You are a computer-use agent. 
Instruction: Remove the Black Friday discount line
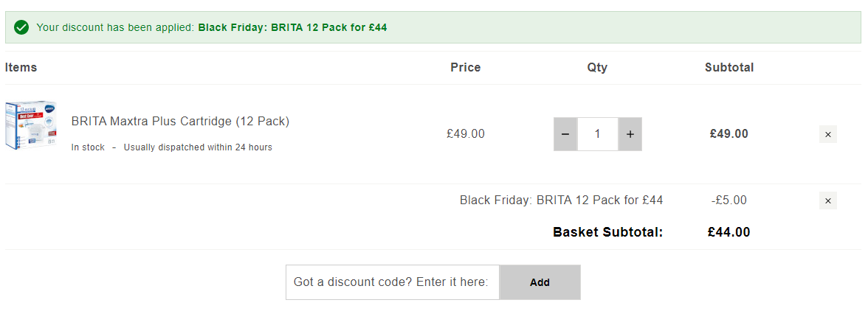(x=828, y=200)
